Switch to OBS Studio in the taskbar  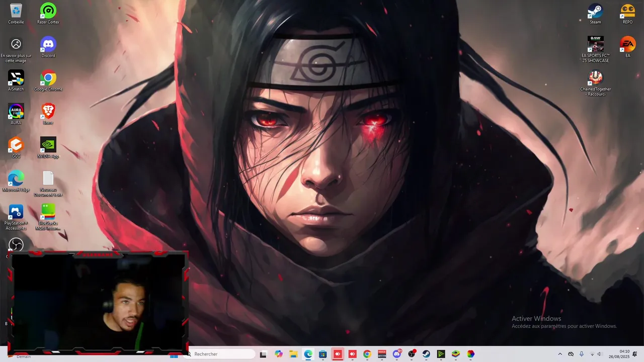(x=412, y=354)
